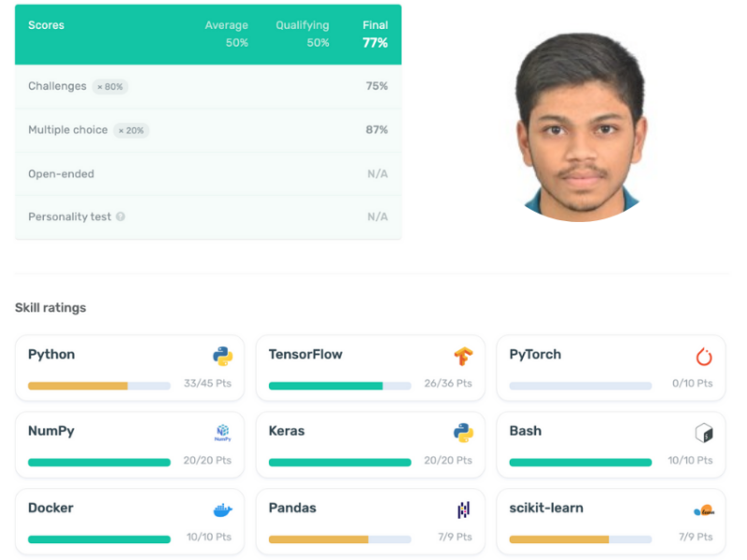This screenshot has width=747, height=560.
Task: Select the Keras card title
Action: (287, 431)
